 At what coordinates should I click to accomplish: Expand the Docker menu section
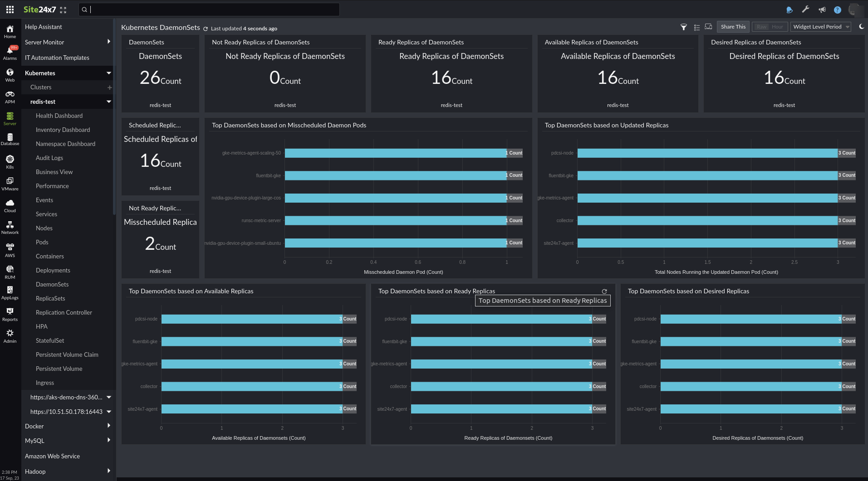pyautogui.click(x=108, y=426)
